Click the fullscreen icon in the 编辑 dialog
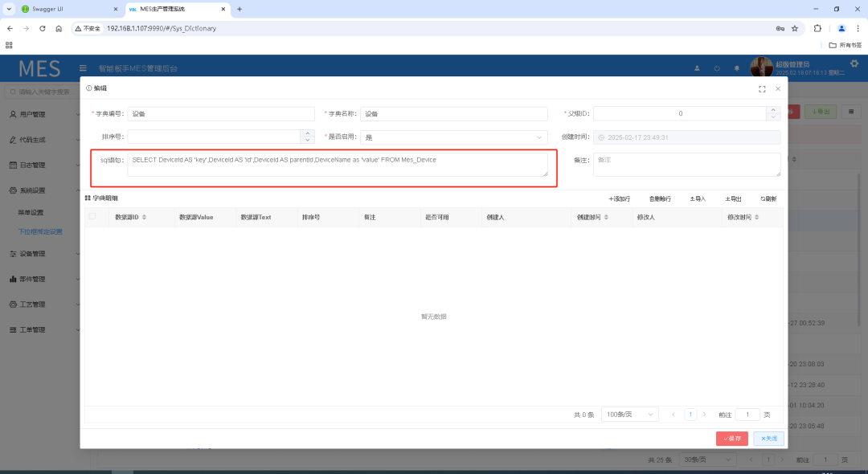This screenshot has width=868, height=474. pos(762,89)
